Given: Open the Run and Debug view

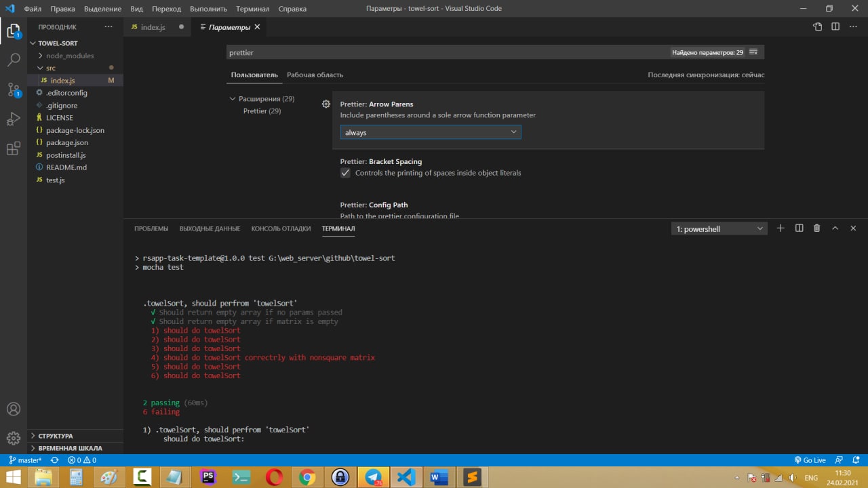Looking at the screenshot, I should point(13,119).
